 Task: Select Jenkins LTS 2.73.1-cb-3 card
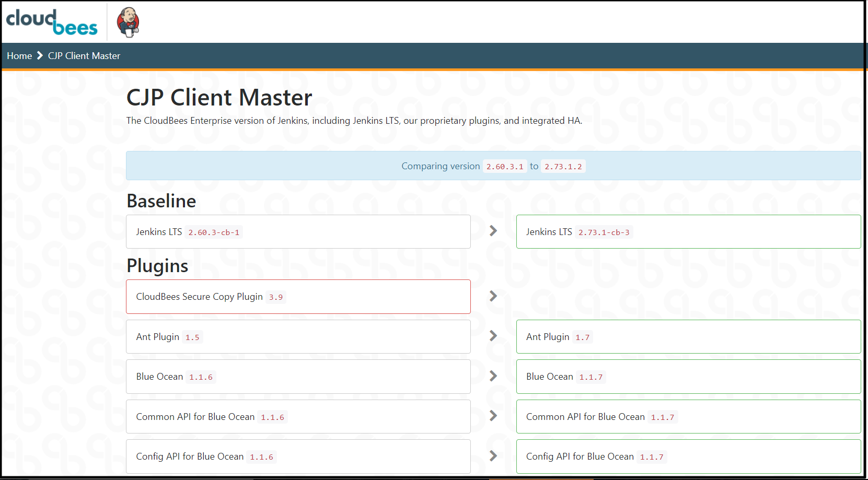(x=688, y=232)
